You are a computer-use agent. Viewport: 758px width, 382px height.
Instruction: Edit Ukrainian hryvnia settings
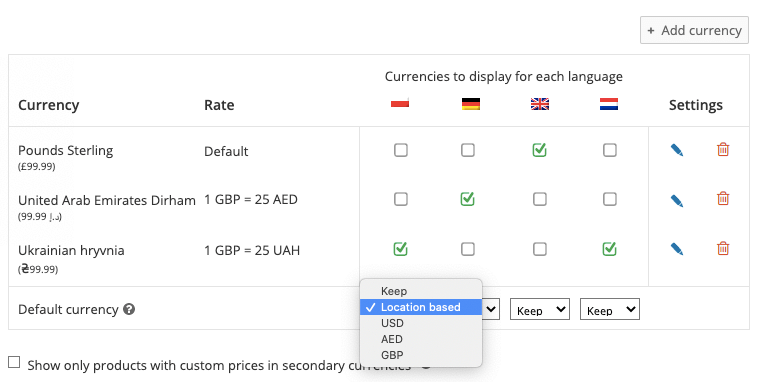(677, 249)
